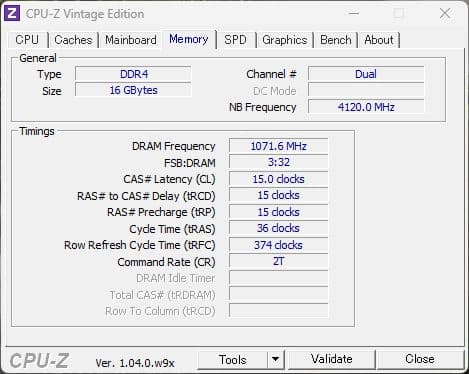469x374 pixels.
Task: Click the empty Total CAS# (tRDRAM) field
Action: (x=279, y=294)
